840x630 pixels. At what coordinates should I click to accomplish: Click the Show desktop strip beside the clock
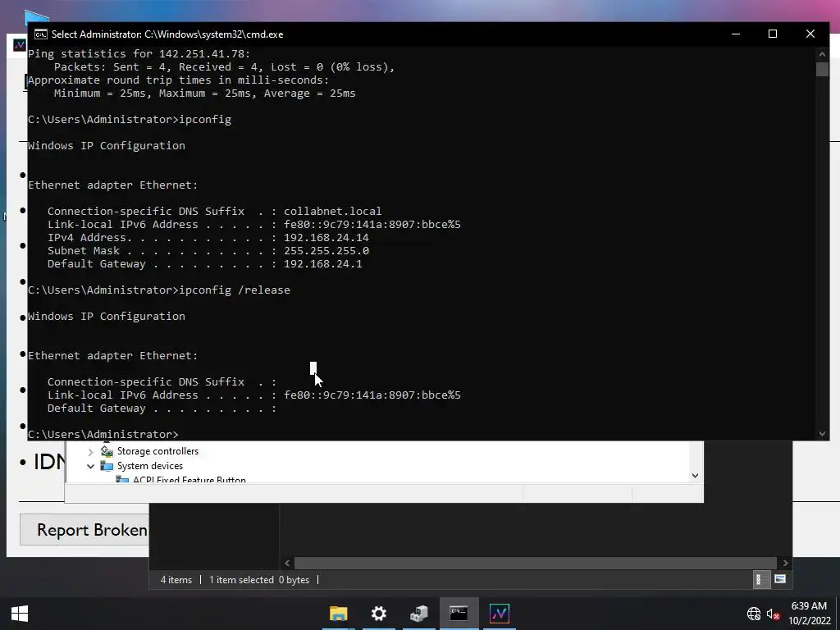(x=838, y=614)
